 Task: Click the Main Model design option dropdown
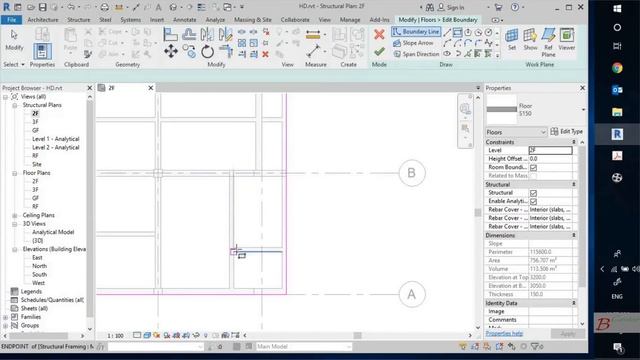304,347
